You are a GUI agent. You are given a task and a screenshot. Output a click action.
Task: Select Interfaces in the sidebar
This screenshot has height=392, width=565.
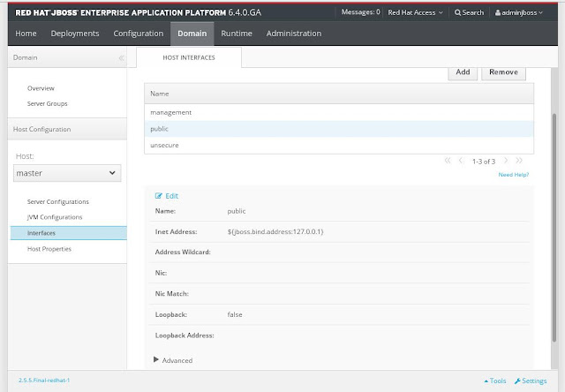pos(69,233)
